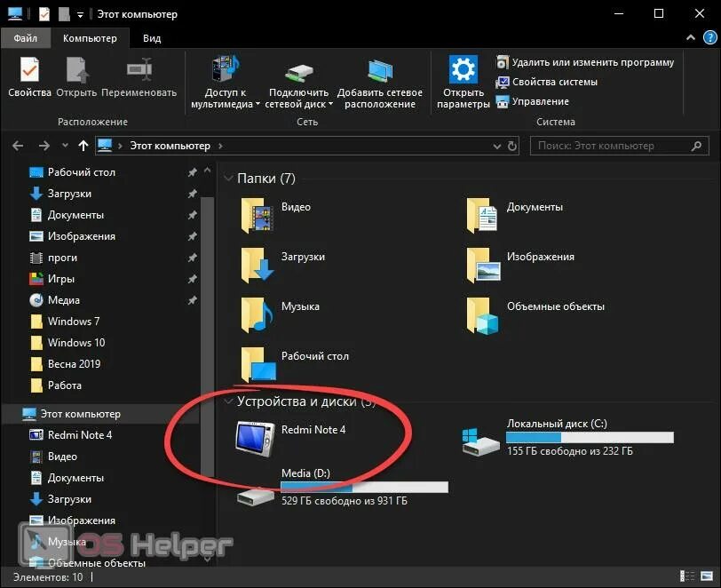Open Подключить сетевой диск dropdown

(x=299, y=82)
